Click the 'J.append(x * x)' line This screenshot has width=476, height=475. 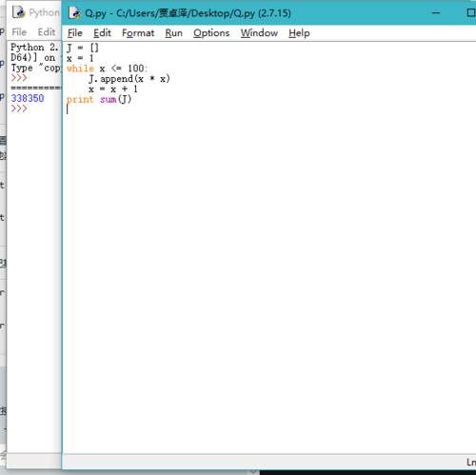click(x=129, y=79)
